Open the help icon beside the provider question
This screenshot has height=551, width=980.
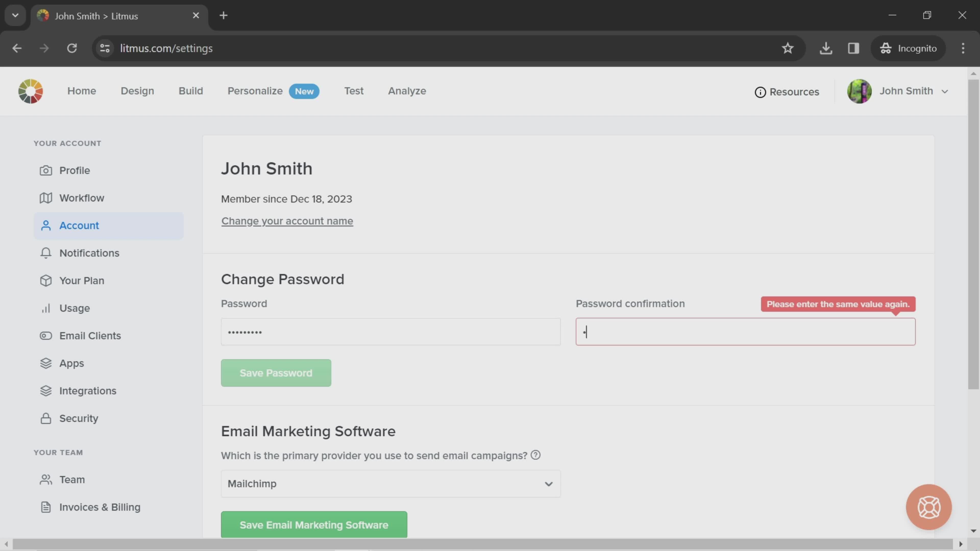point(535,454)
